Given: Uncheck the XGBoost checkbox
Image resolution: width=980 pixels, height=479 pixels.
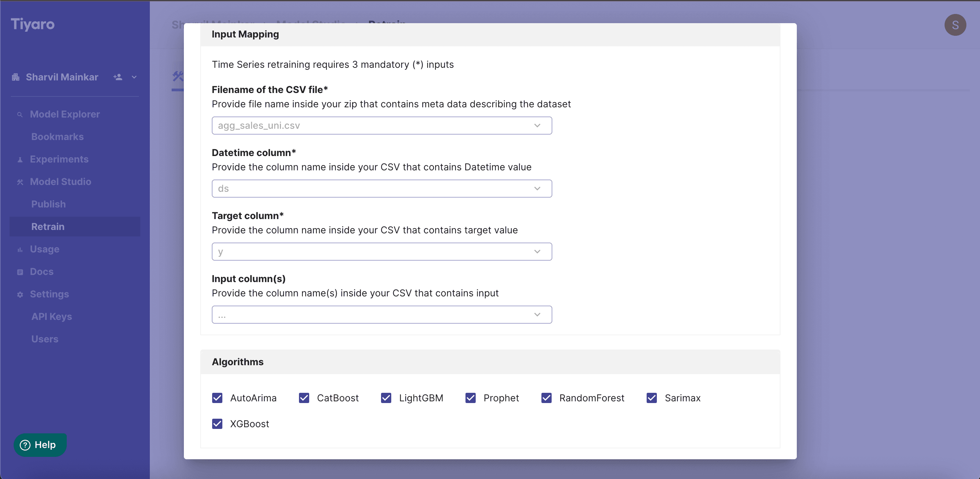Looking at the screenshot, I should point(217,424).
